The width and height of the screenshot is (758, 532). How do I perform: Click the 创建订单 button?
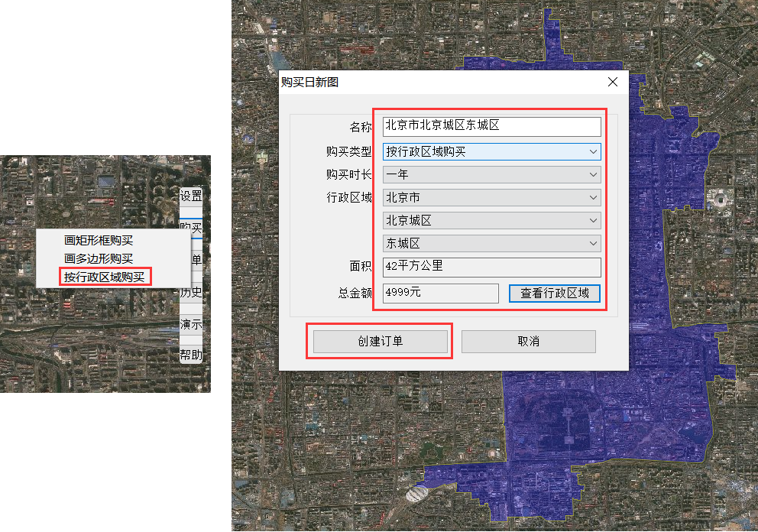380,342
